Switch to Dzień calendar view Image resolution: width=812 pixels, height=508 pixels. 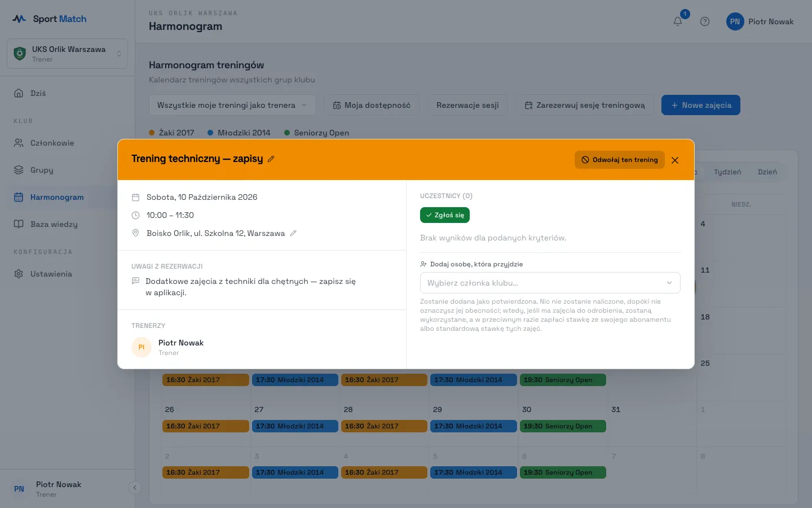click(767, 172)
